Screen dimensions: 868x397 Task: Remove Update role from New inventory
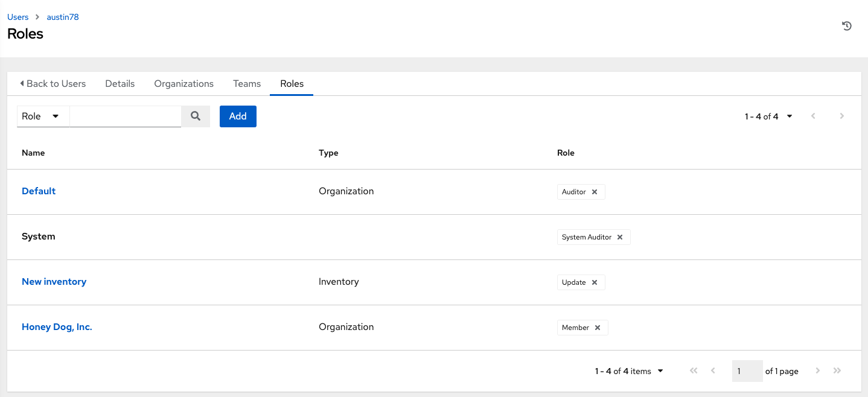(595, 282)
